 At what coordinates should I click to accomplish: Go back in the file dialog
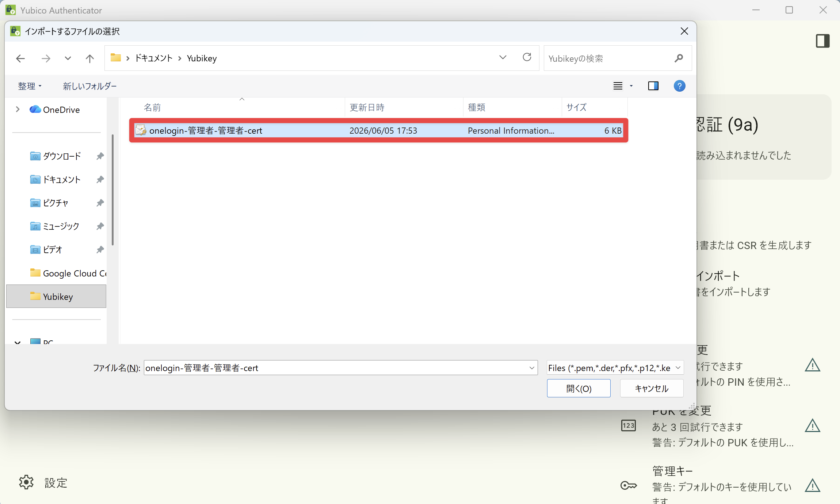pyautogui.click(x=20, y=58)
